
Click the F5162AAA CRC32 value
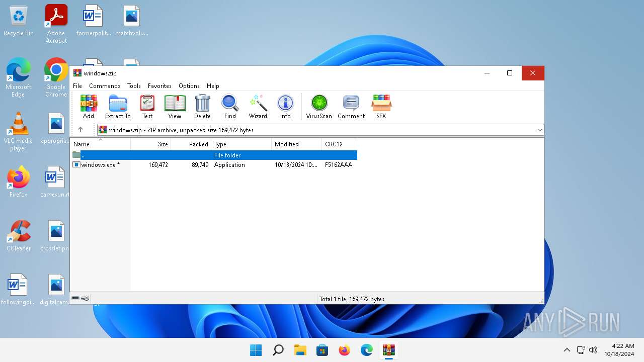[339, 165]
